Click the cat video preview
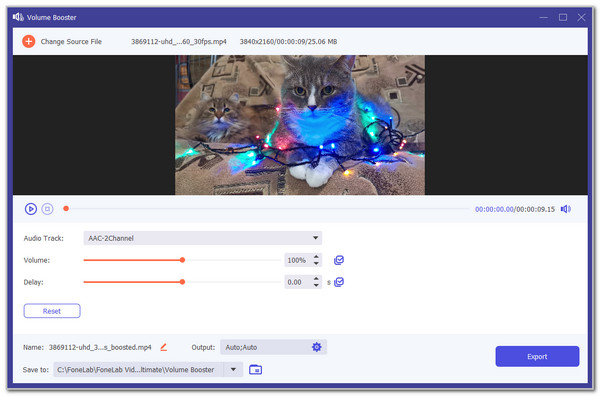This screenshot has height=396, width=600. click(x=300, y=125)
